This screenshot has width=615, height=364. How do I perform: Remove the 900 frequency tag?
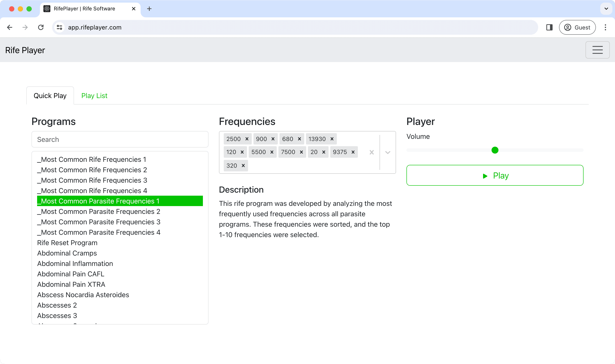tap(273, 139)
